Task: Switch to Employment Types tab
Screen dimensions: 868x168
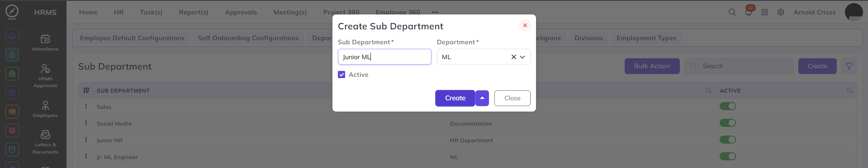Action: 646,38
